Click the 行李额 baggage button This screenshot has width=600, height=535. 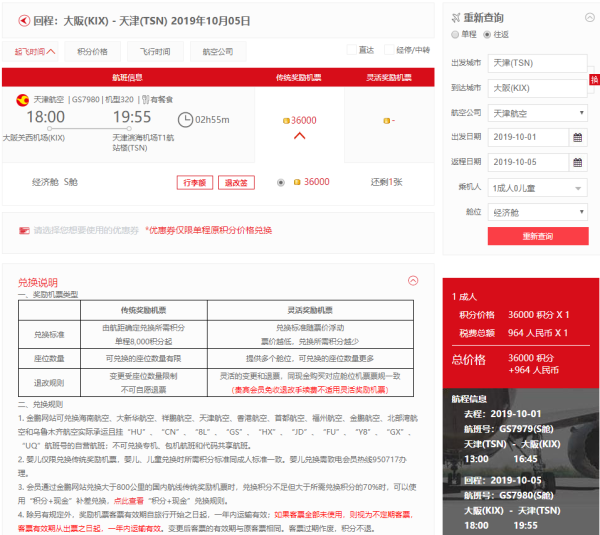pyautogui.click(x=195, y=183)
